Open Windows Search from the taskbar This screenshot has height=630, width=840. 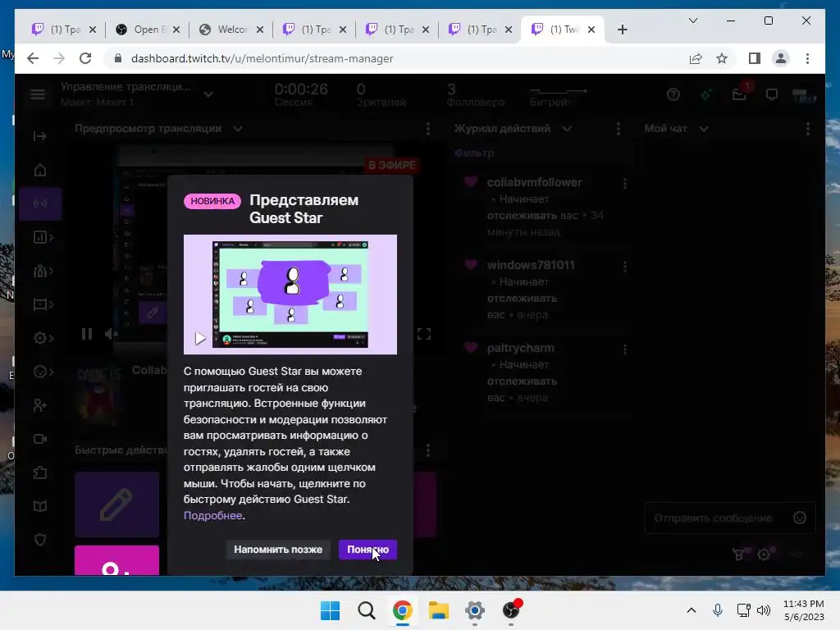(x=367, y=610)
